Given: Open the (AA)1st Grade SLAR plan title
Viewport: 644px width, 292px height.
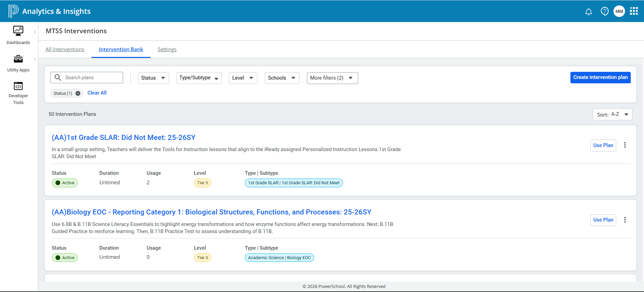Looking at the screenshot, I should (123, 138).
